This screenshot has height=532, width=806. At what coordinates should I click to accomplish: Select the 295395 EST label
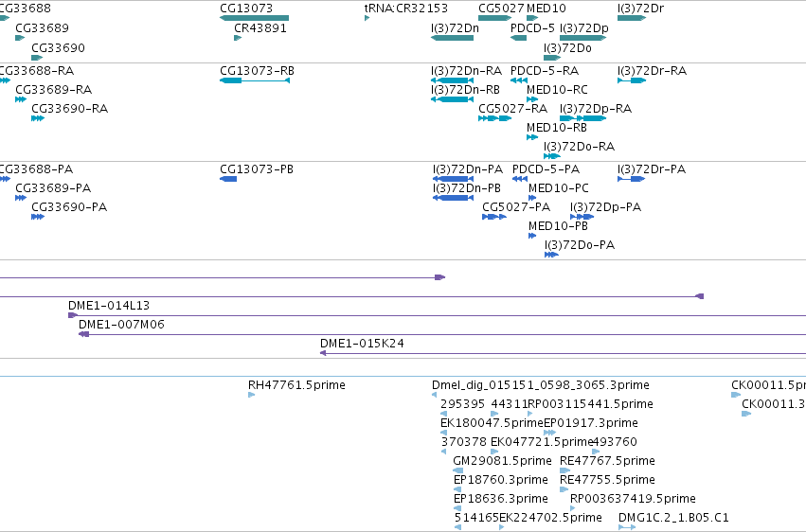pos(462,404)
